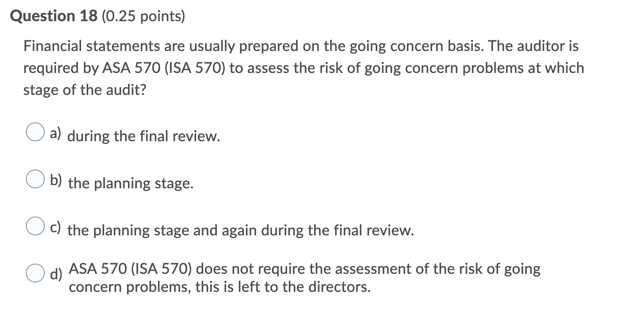Click the option b label text
The image size is (644, 317).
[56, 180]
